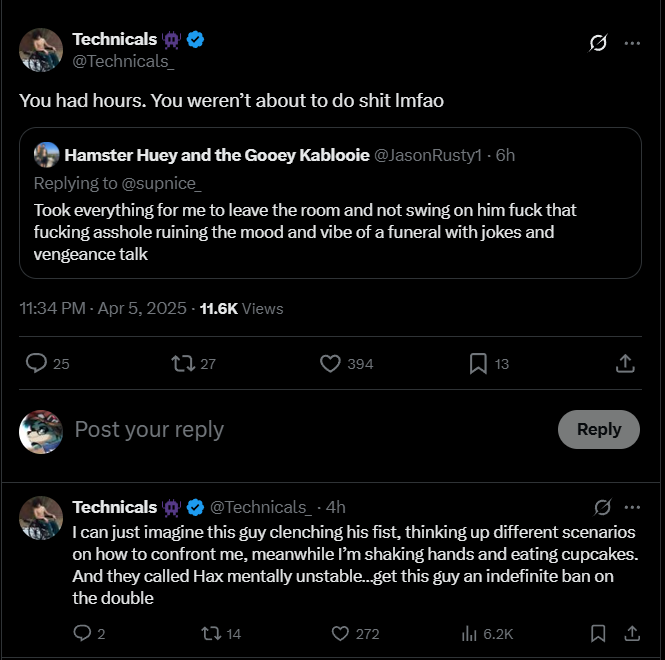Type in the Post your reply field
The height and width of the screenshot is (660, 665).
tap(300, 429)
